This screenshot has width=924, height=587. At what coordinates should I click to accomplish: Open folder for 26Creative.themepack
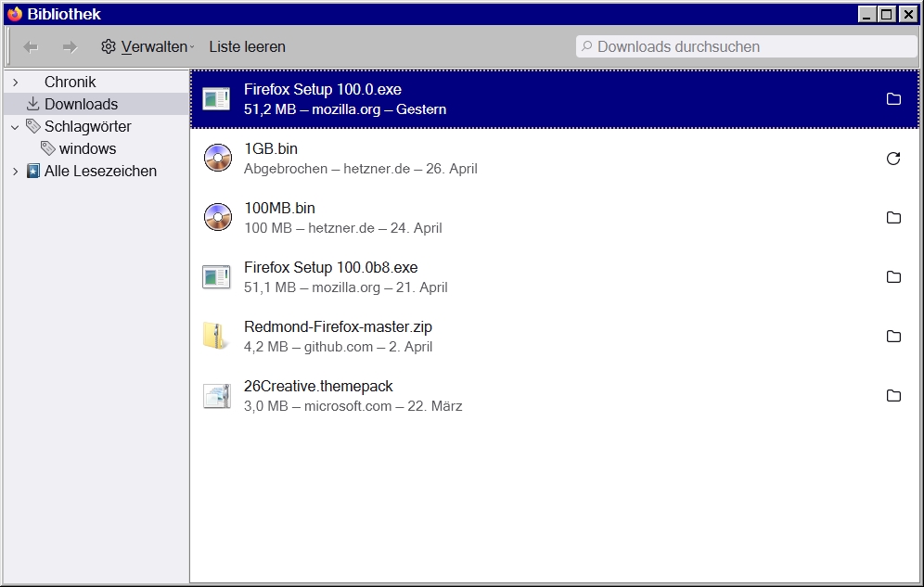pyautogui.click(x=893, y=396)
